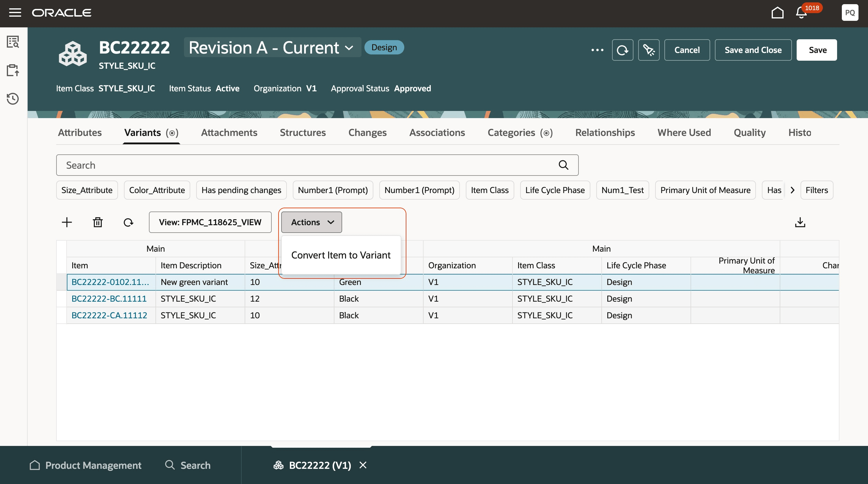This screenshot has width=868, height=484.
Task: Delete selected variant using the trash icon
Action: (x=98, y=222)
